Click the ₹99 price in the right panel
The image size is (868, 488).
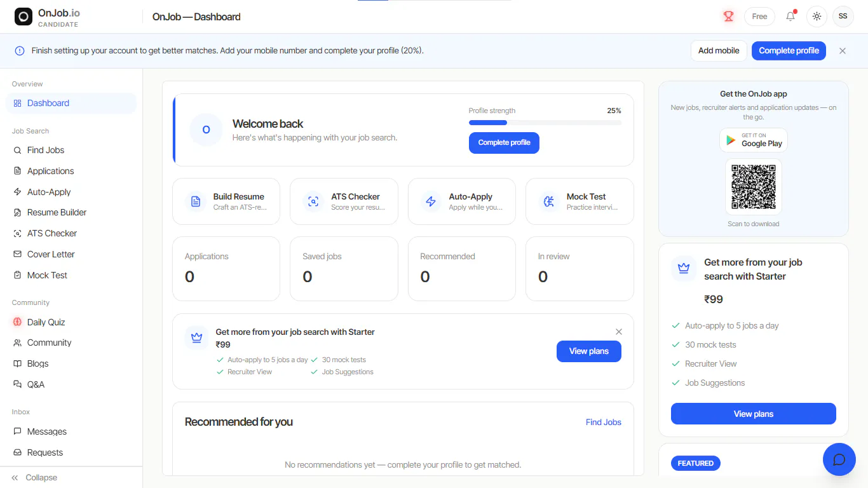point(714,299)
